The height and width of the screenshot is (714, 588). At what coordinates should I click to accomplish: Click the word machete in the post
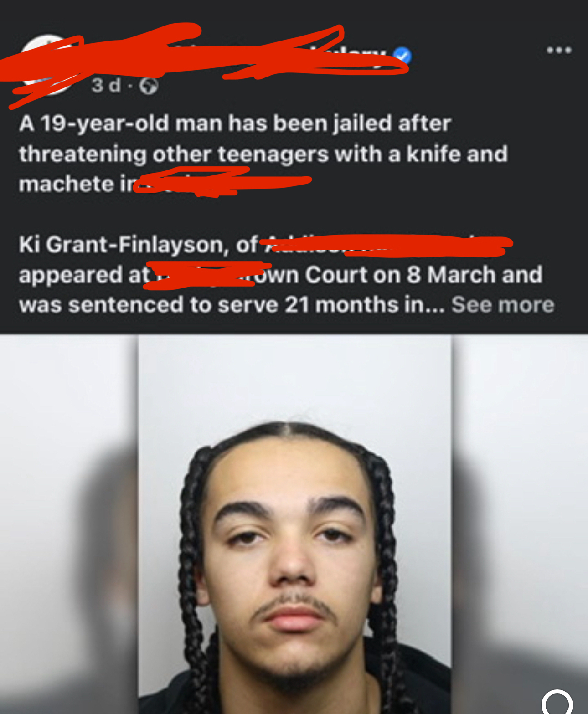click(67, 184)
